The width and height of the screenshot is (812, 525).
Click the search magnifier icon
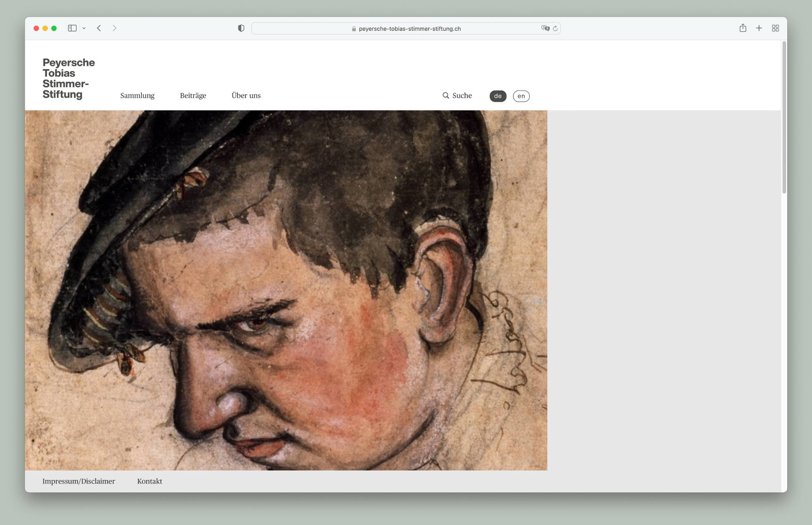click(x=446, y=95)
